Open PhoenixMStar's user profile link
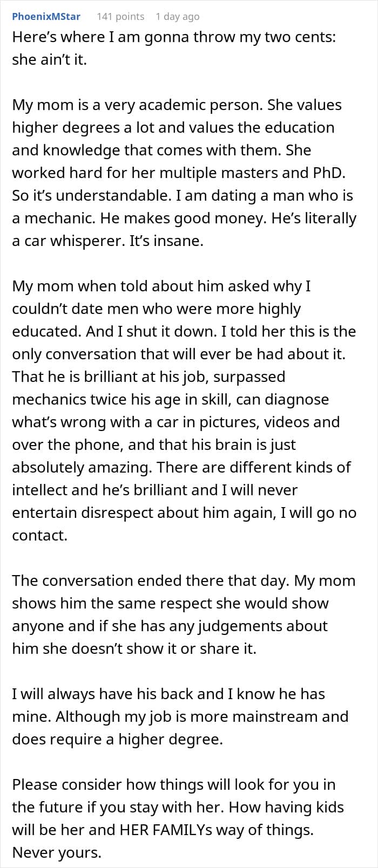 (x=46, y=16)
